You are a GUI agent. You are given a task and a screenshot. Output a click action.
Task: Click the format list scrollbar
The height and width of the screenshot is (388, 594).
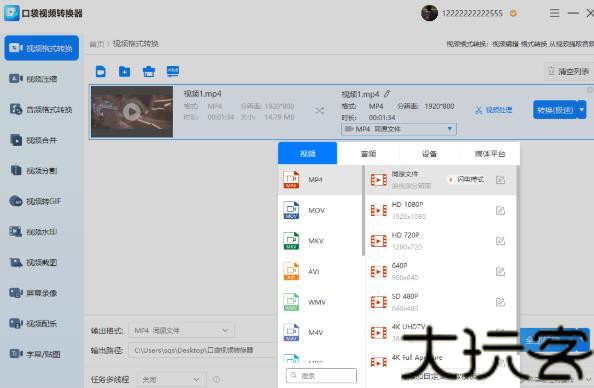coord(363,210)
